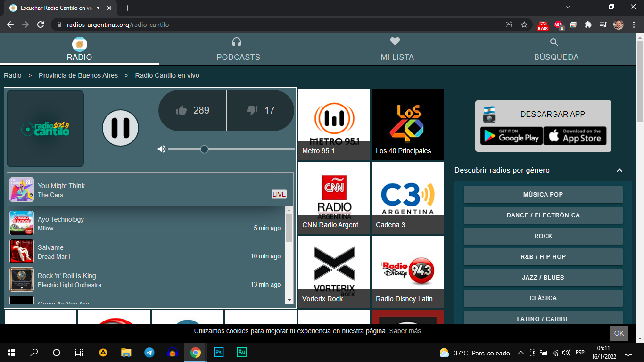
Task: Click the browser back arrow
Action: tap(10, 25)
